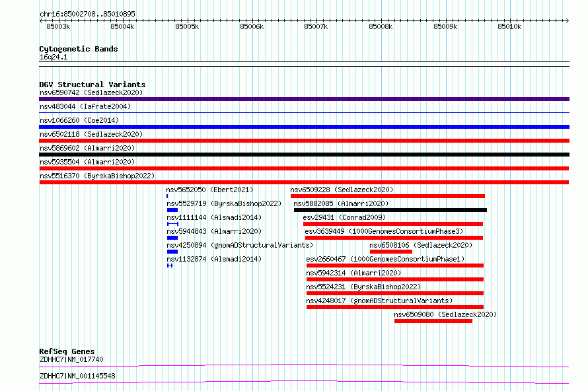Select the red nsv5942314 variant bar
588x391 pixels.
(x=395, y=279)
